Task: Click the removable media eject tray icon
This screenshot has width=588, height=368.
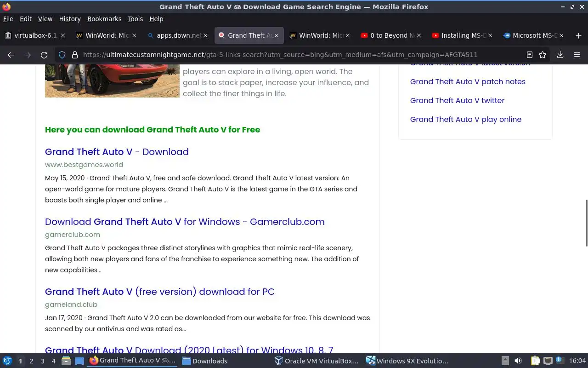Action: [505, 361]
